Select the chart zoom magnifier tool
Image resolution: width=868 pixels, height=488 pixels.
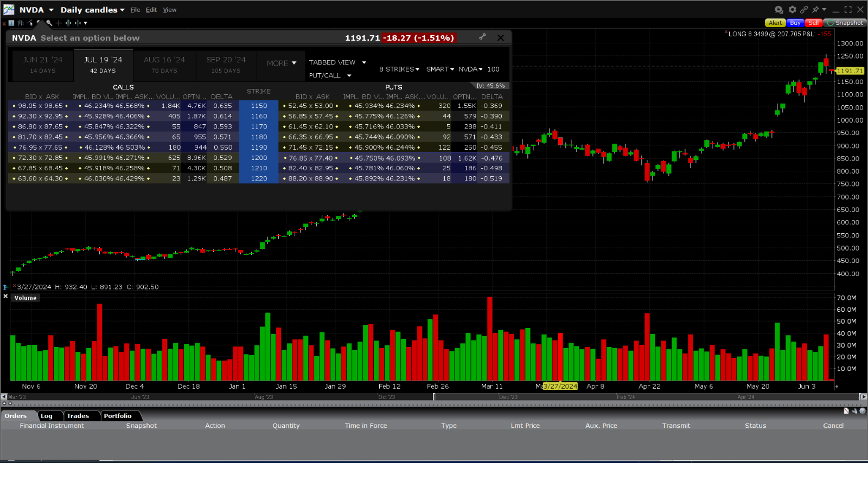(x=49, y=23)
